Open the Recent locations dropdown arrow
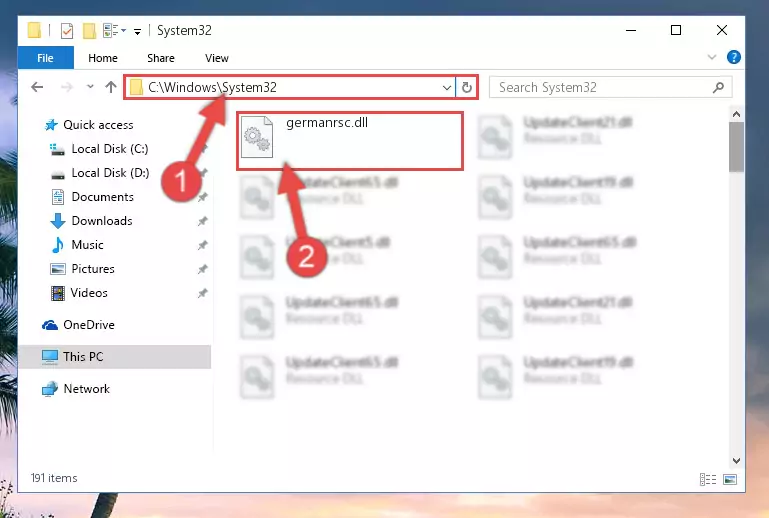This screenshot has height=518, width=769. click(x=90, y=87)
